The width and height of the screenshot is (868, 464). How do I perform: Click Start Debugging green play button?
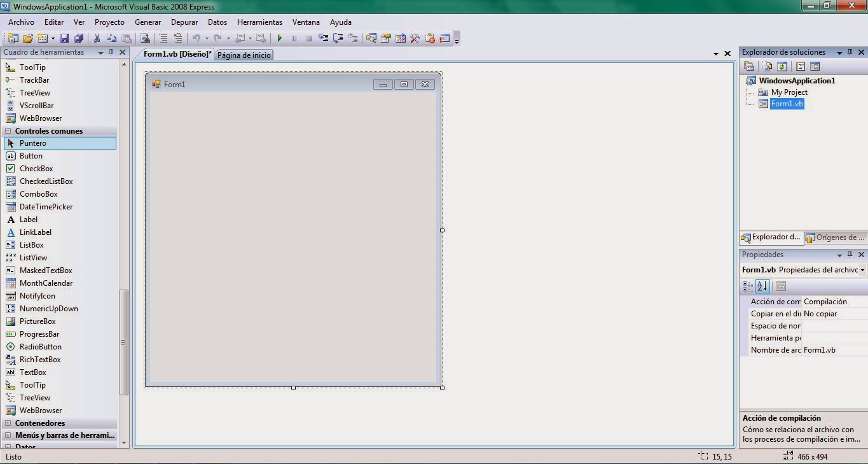coord(279,38)
